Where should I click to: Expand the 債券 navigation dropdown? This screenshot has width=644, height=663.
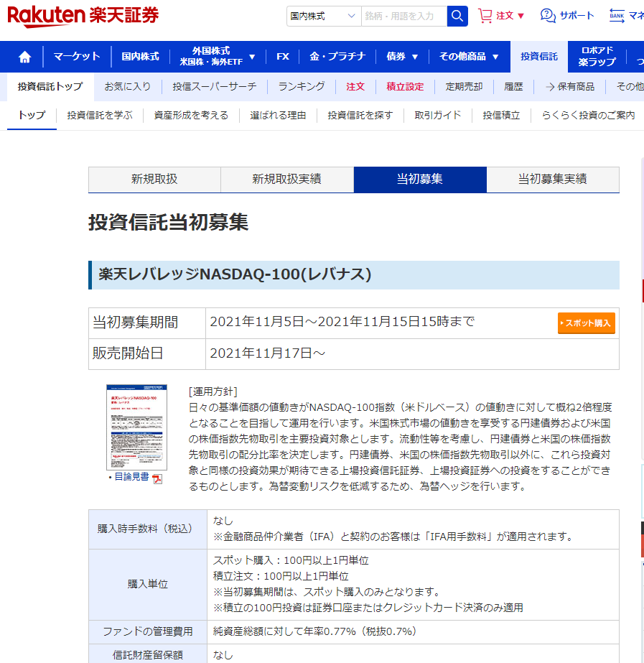[x=402, y=57]
